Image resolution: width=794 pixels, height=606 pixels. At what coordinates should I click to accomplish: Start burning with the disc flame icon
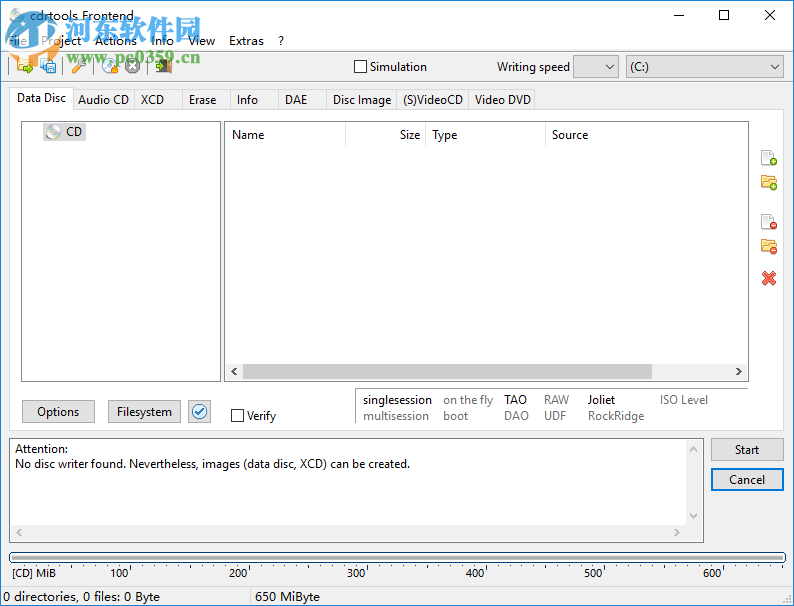click(110, 66)
